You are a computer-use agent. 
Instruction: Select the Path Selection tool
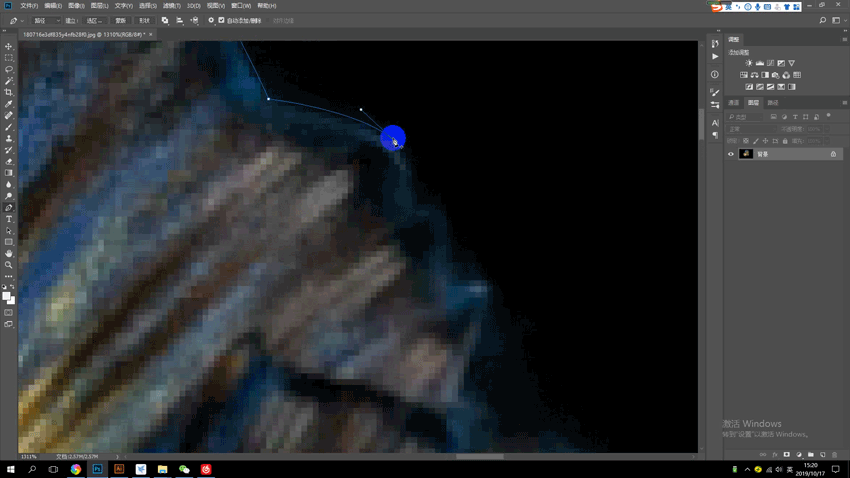tap(9, 231)
